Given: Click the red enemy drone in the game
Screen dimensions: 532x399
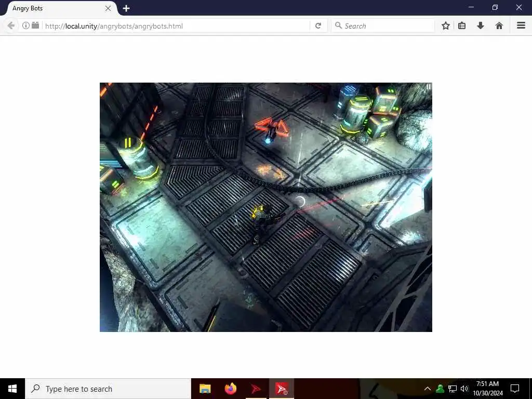Looking at the screenshot, I should (272, 129).
